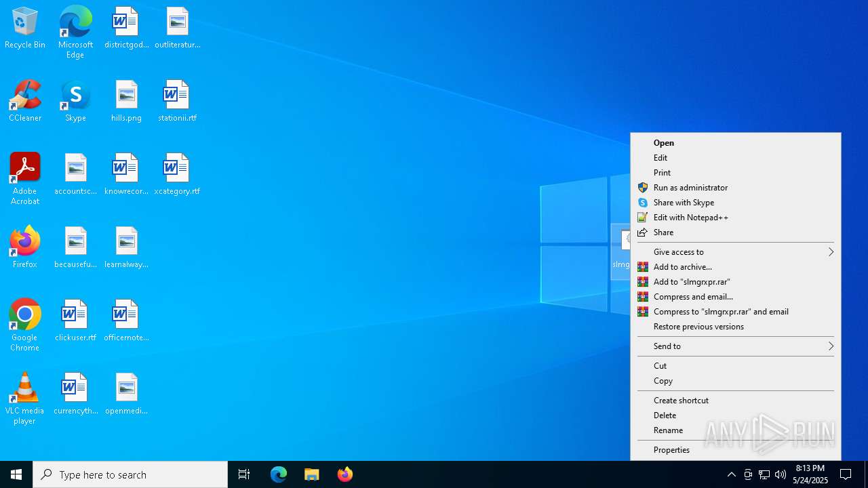Select Create shortcut
The width and height of the screenshot is (868, 488).
click(736, 401)
